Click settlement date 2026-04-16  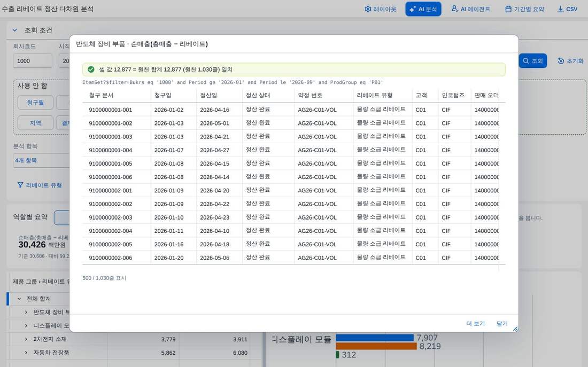214,110
